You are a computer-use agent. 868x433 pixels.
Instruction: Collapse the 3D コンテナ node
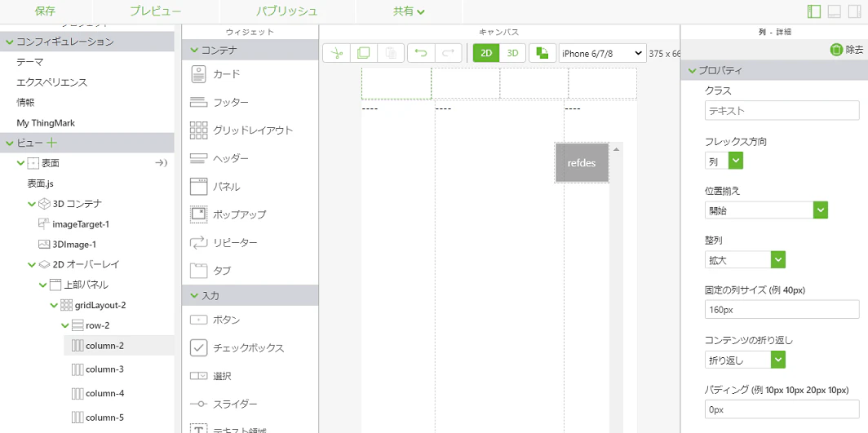click(32, 204)
